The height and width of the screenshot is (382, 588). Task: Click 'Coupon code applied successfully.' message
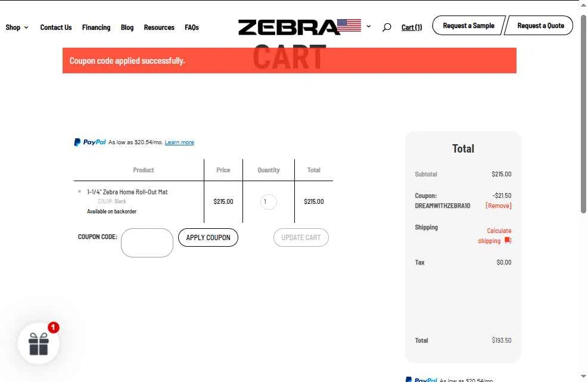pos(127,61)
